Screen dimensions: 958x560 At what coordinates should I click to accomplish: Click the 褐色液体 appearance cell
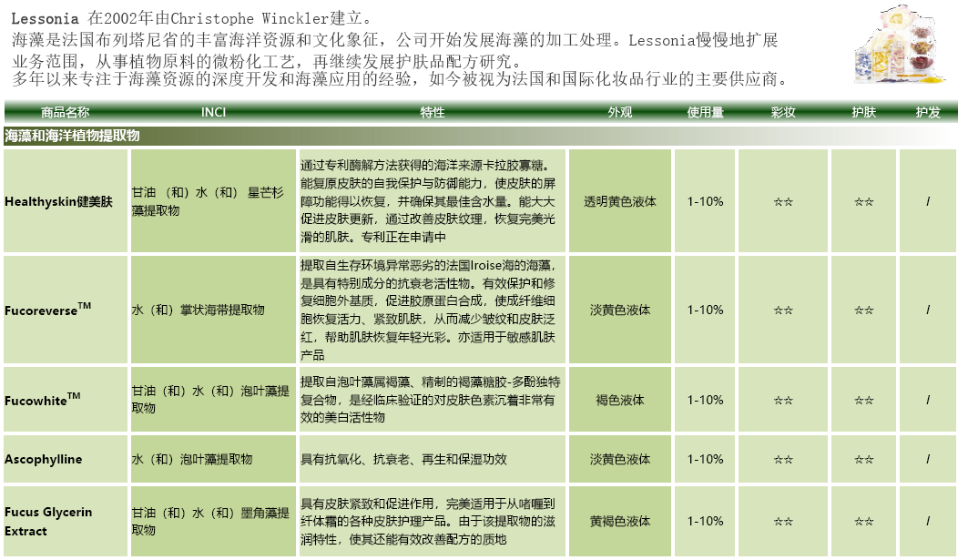pyautogui.click(x=619, y=401)
